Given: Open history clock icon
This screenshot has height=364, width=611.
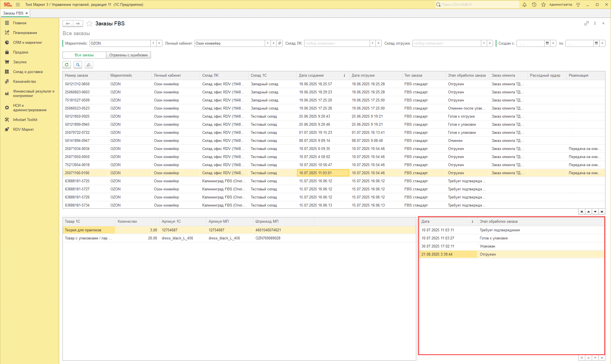Looking at the screenshot, I should point(534,4).
